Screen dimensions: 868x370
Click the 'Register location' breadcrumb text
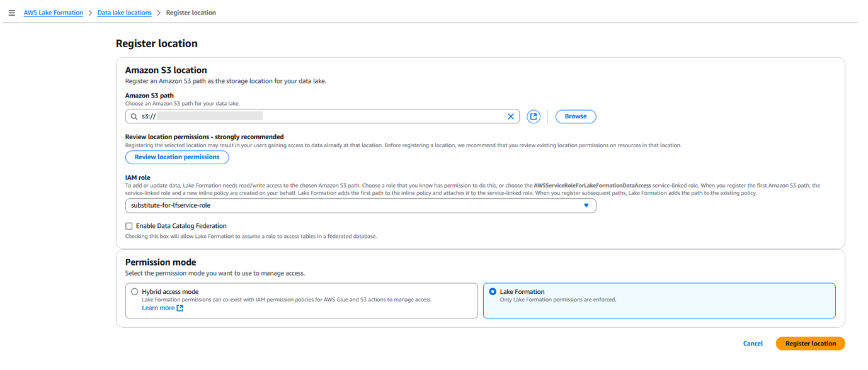191,13
